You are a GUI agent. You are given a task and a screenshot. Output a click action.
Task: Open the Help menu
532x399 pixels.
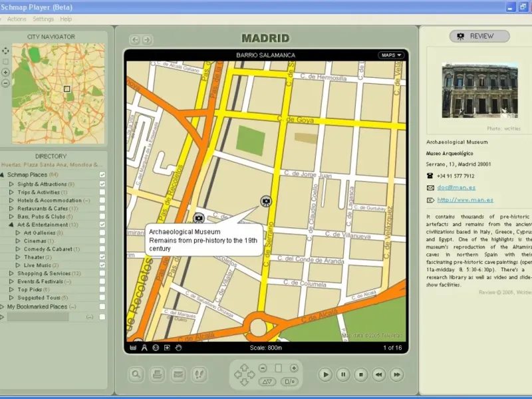(66, 19)
